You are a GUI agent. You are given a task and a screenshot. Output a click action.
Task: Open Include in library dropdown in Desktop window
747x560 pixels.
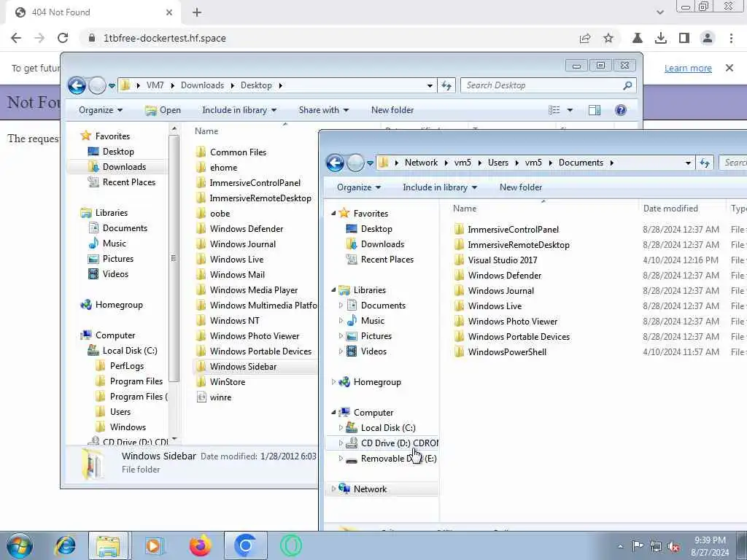(x=239, y=110)
